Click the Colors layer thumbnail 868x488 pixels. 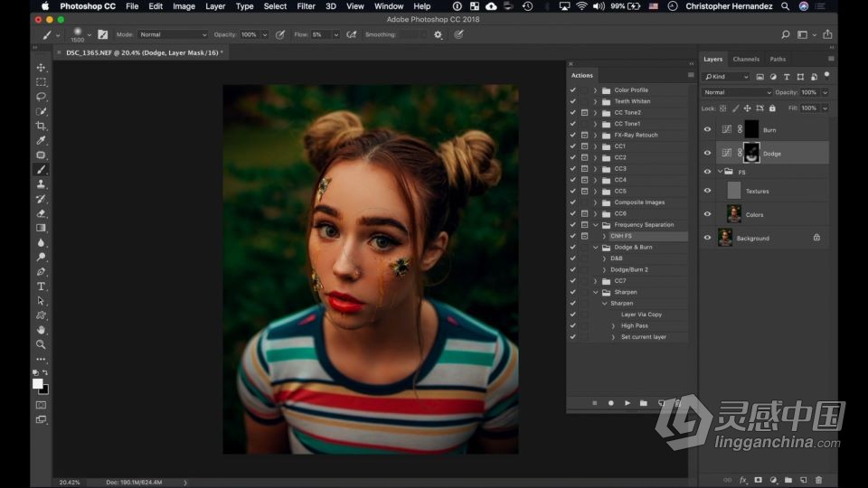(x=733, y=213)
